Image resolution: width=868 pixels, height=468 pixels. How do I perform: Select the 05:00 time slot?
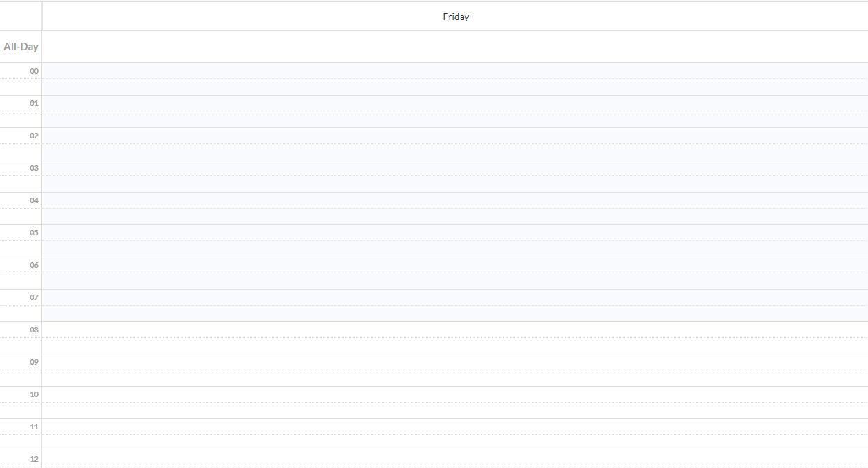455,233
